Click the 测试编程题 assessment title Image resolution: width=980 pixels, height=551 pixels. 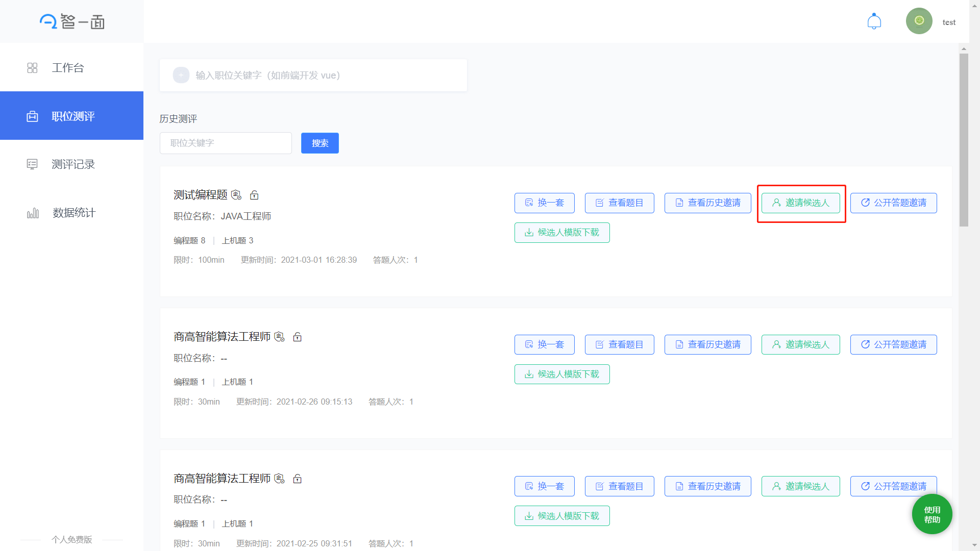pos(200,195)
